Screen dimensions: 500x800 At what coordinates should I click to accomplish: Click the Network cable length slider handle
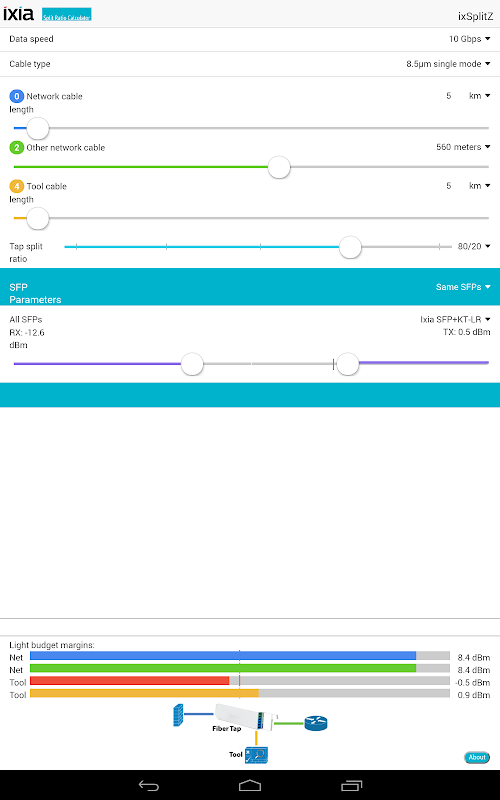[37, 129]
